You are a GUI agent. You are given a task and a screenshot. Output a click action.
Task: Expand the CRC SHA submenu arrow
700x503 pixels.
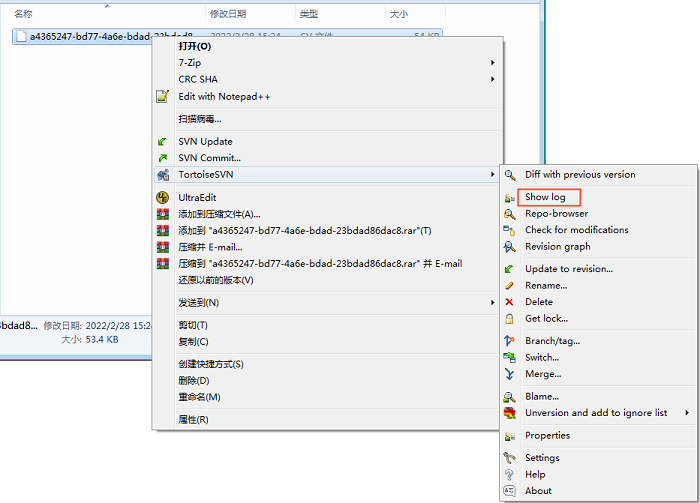492,80
